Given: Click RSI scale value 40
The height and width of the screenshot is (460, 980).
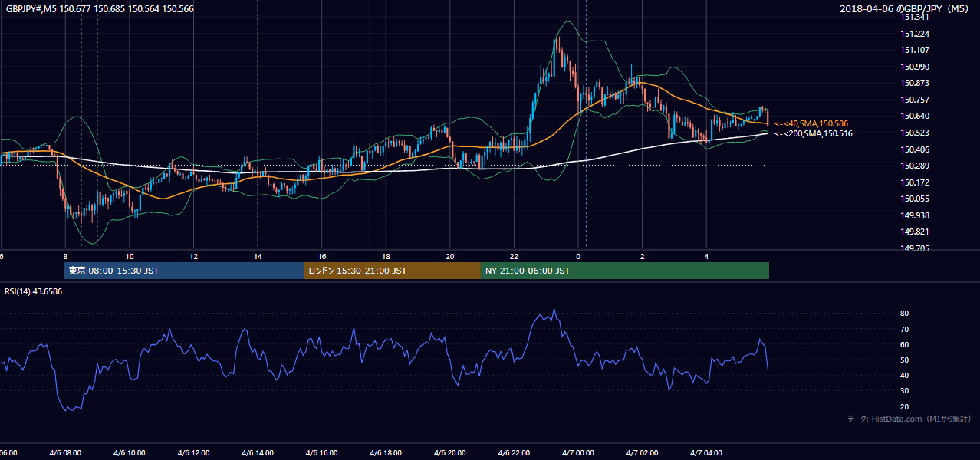Looking at the screenshot, I should pyautogui.click(x=905, y=375).
